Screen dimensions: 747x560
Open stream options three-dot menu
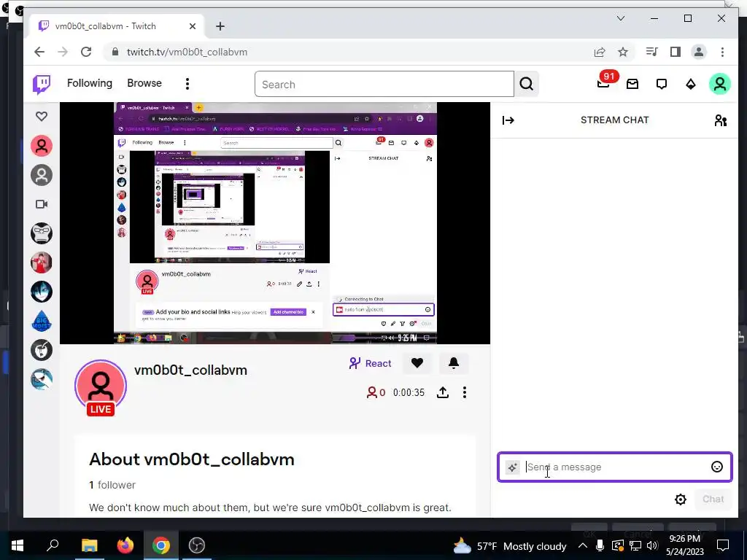pyautogui.click(x=465, y=392)
